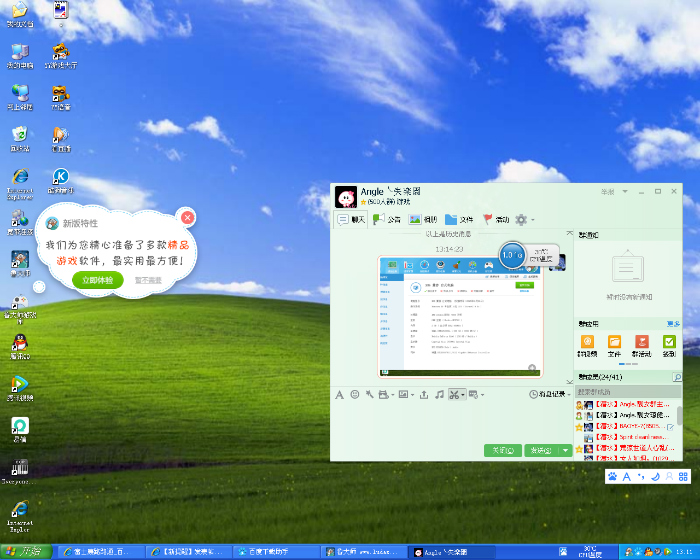This screenshot has height=560, width=700.
Task: Click the upload arrow icon in chat toolbar
Action: click(x=424, y=394)
